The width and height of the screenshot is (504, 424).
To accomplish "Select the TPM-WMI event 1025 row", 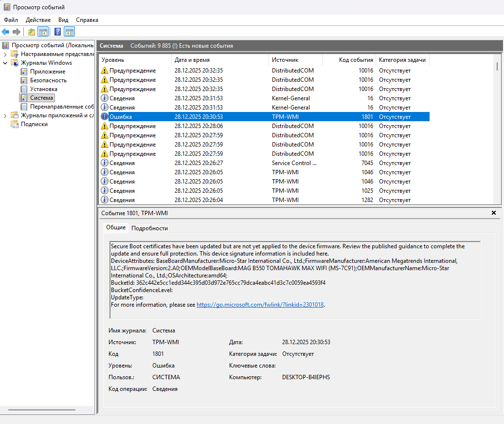I will click(264, 191).
